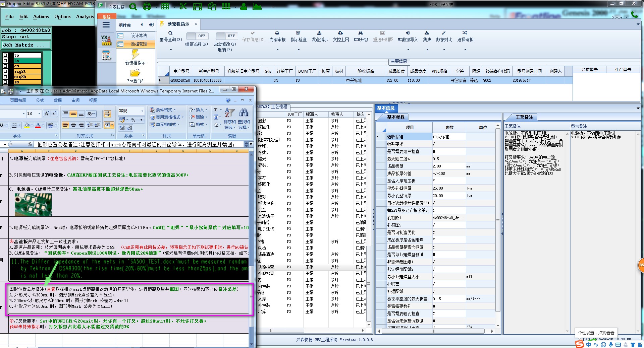Open 新流程指示 lightning item in component library
This screenshot has width=644, height=348.
pyautogui.click(x=135, y=57)
